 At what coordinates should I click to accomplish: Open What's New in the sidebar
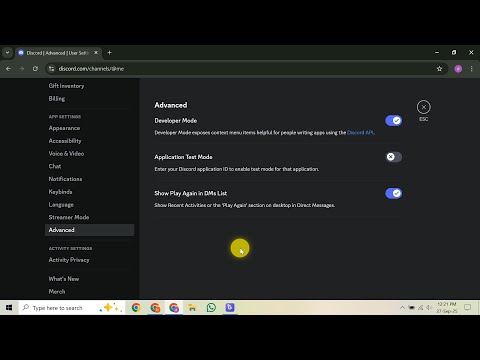(64, 279)
